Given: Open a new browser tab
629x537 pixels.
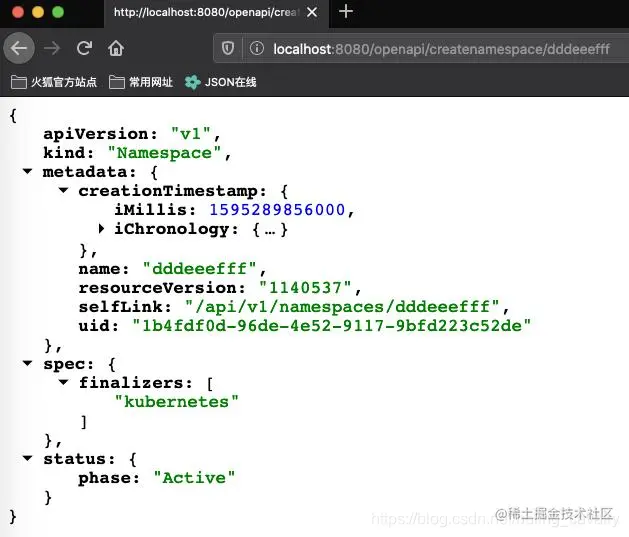Looking at the screenshot, I should pos(346,11).
